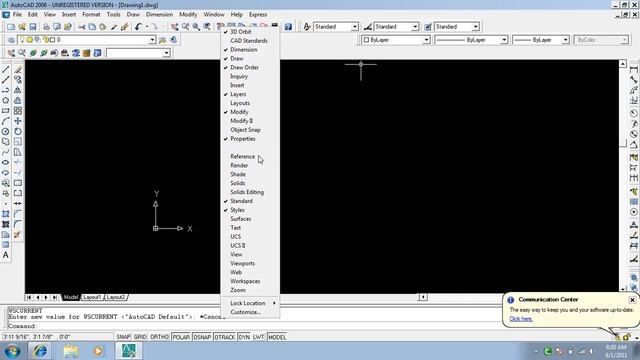640x360 pixels.
Task: Uncheck the Draw Order toolbar entry
Action: pos(250,68)
